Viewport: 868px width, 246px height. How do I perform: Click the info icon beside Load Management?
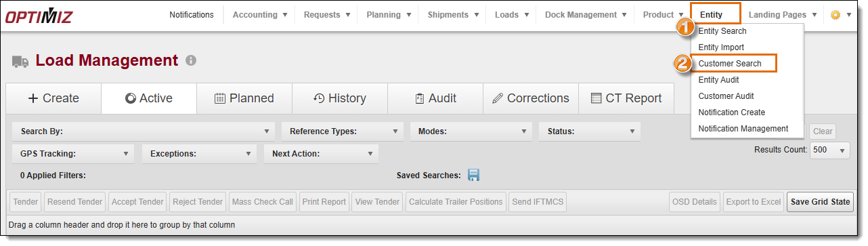click(x=191, y=60)
